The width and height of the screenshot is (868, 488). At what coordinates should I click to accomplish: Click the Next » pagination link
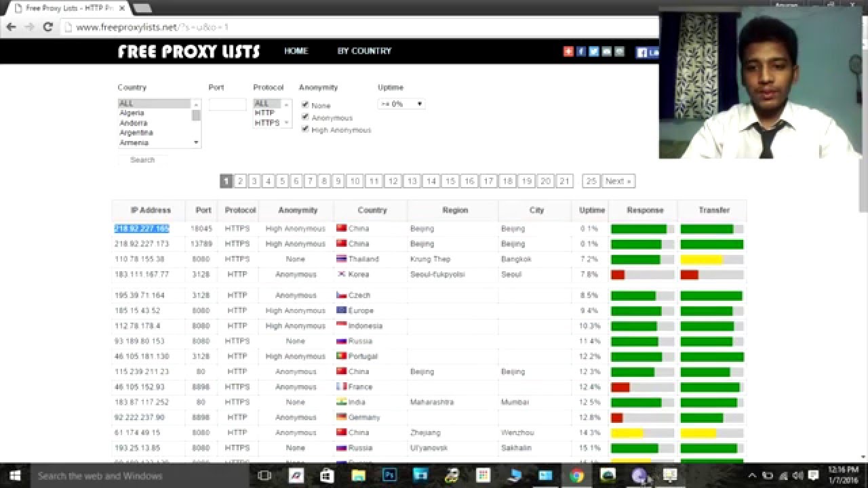[618, 181]
